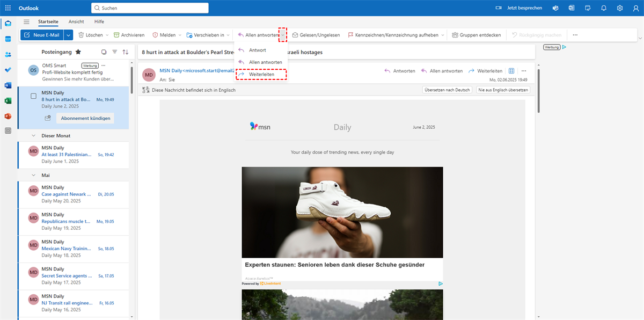Switch to Startseite tab

click(48, 21)
